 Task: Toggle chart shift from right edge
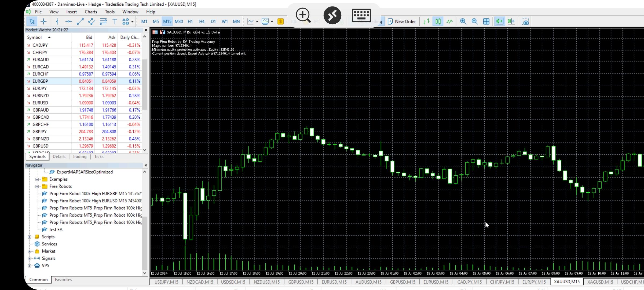(x=511, y=21)
